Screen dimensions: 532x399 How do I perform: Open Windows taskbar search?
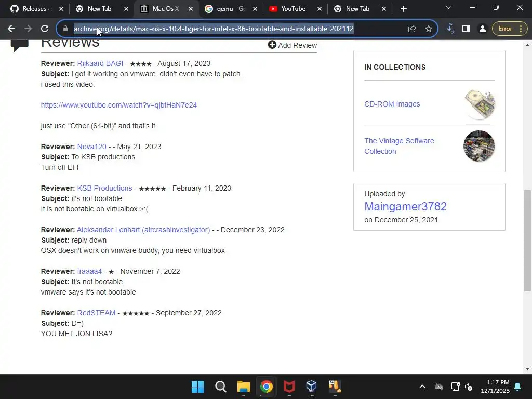220,387
